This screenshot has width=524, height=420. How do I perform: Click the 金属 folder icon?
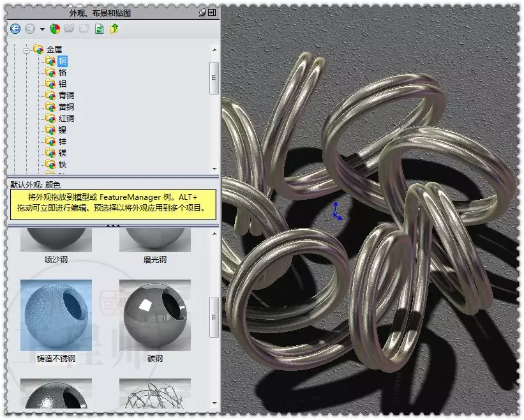pyautogui.click(x=38, y=50)
